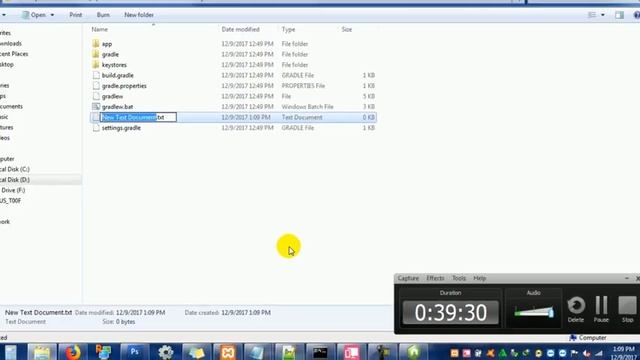The image size is (640, 360).
Task: Open Tools menu in recorder
Action: (x=459, y=278)
